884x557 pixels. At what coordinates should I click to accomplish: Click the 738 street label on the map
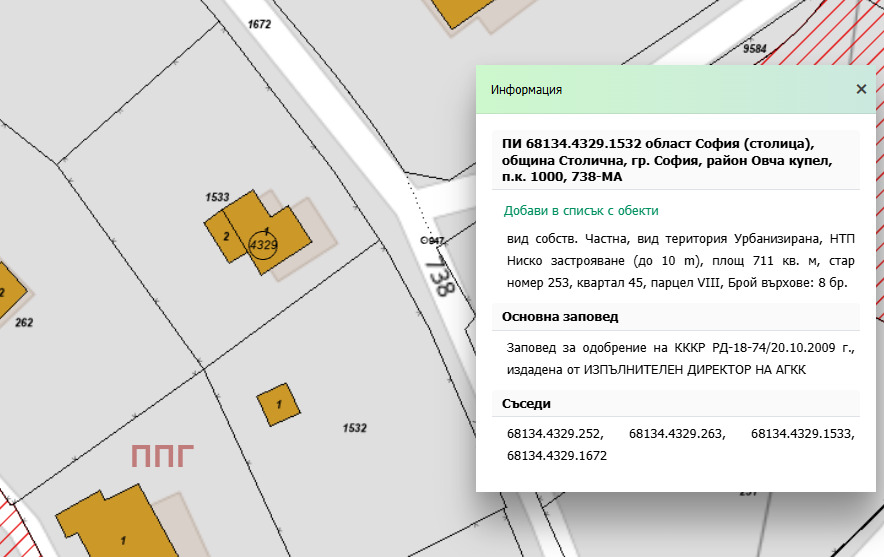pos(441,275)
